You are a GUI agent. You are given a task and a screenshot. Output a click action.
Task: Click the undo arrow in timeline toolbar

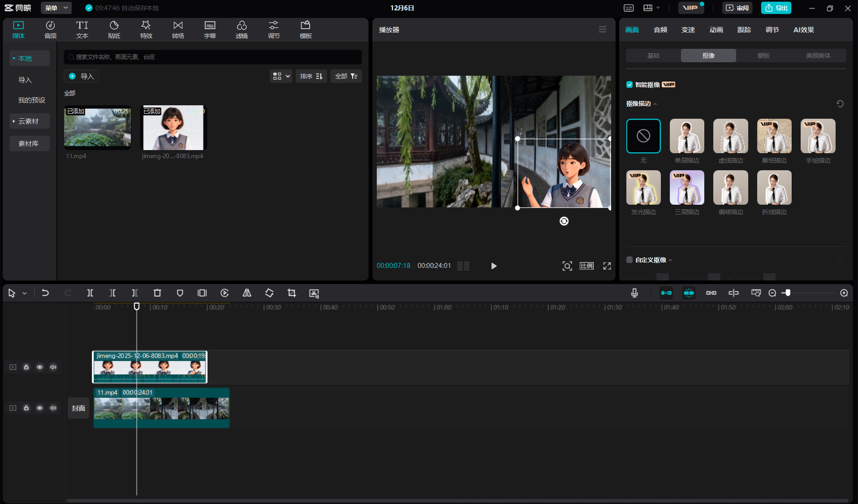point(45,293)
